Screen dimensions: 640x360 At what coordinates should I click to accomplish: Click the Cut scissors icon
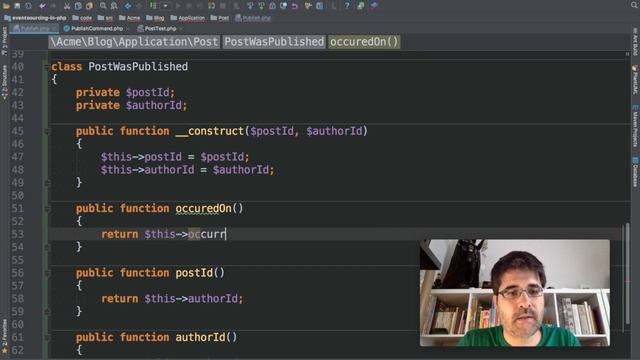point(67,6)
